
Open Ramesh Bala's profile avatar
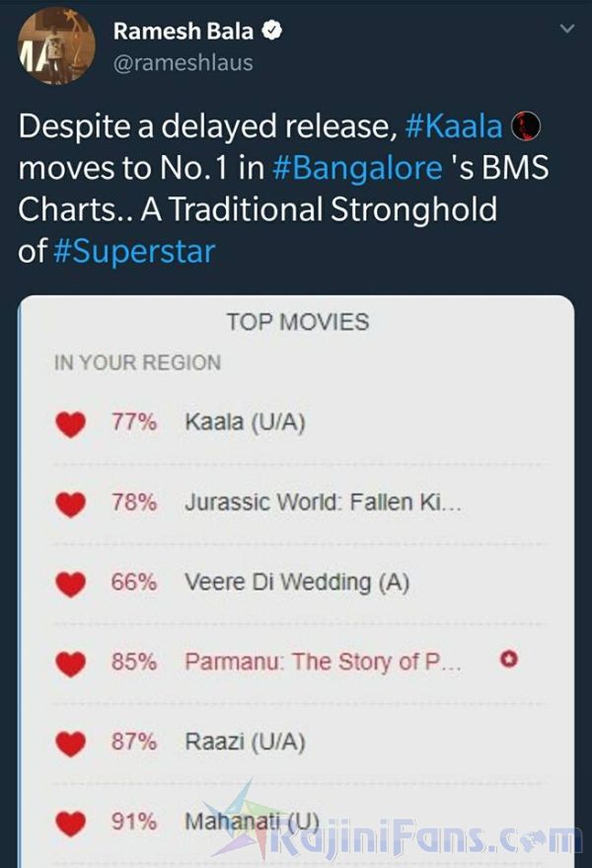pyautogui.click(x=56, y=47)
